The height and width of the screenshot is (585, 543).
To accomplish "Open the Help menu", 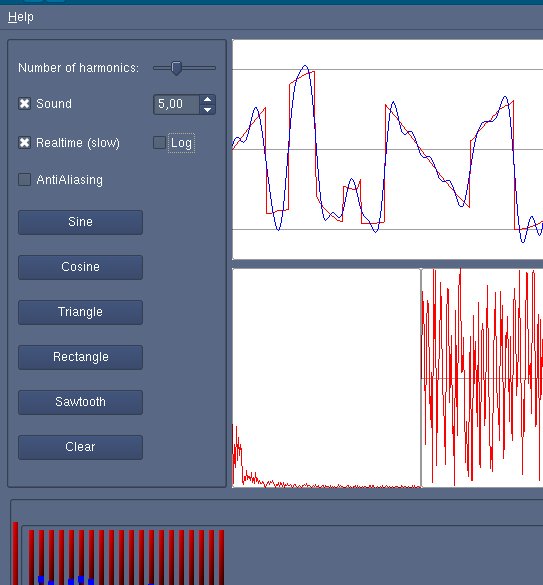I will point(21,17).
